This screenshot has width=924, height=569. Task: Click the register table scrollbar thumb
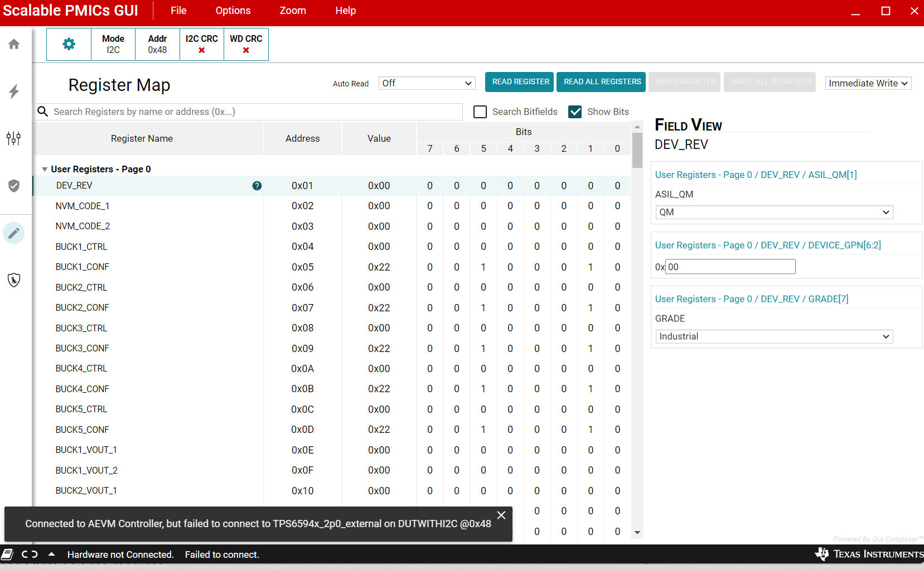637,150
